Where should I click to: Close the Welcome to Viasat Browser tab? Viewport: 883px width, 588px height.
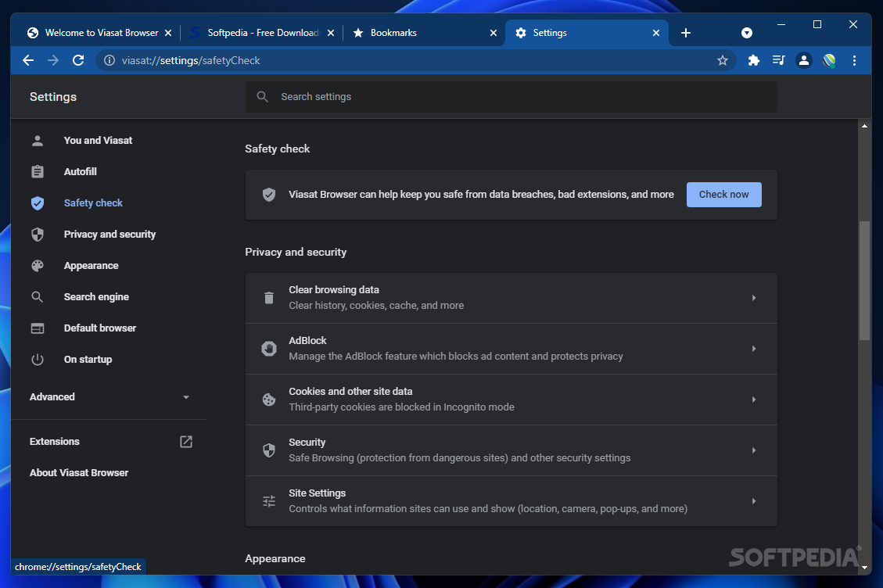pos(168,33)
